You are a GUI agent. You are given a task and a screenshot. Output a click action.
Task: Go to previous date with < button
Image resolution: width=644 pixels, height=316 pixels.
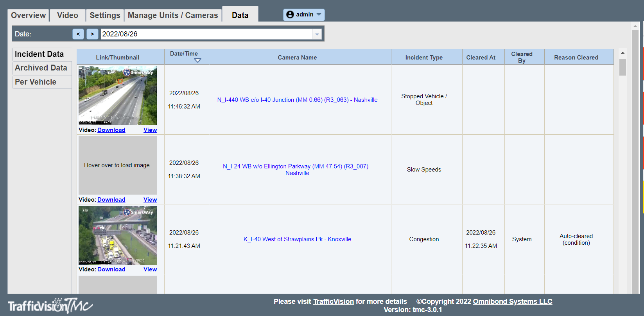point(78,34)
